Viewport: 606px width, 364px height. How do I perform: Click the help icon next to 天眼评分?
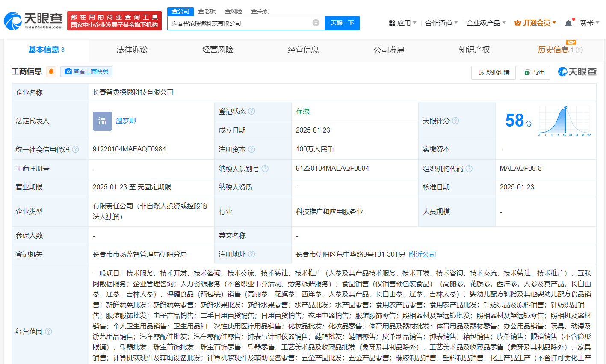pyautogui.click(x=455, y=121)
